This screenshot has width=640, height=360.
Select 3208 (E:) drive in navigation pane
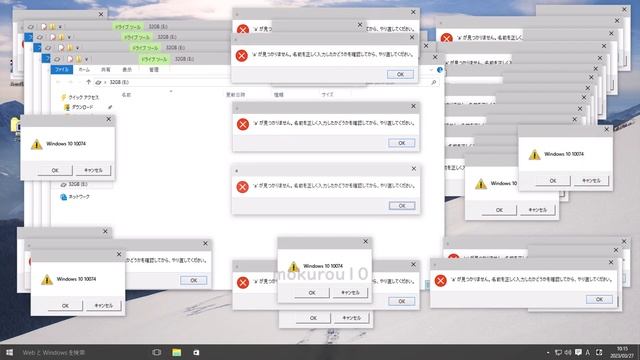point(78,184)
